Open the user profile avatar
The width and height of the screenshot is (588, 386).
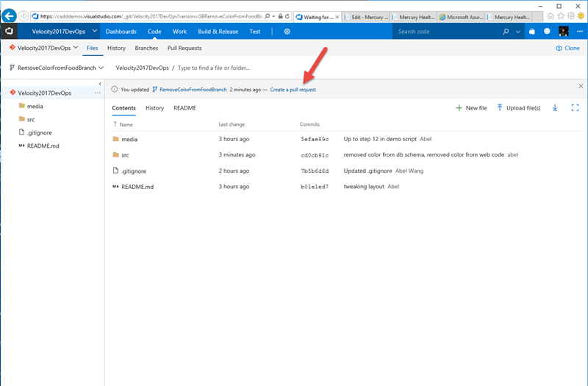564,32
